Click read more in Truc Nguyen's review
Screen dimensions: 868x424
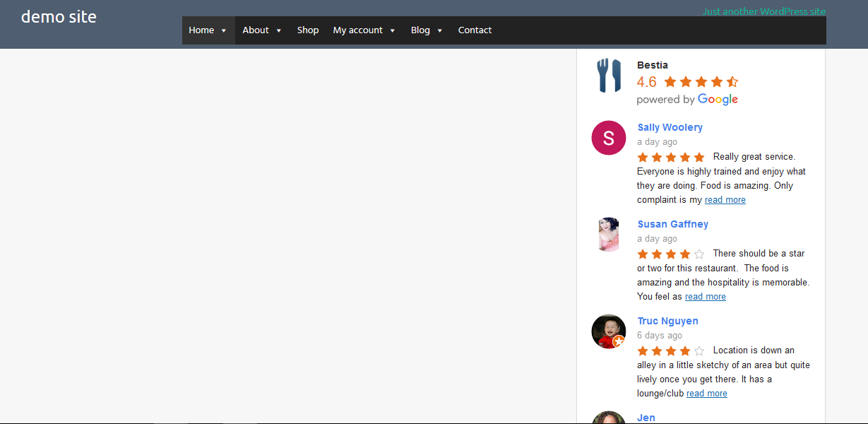click(x=707, y=394)
